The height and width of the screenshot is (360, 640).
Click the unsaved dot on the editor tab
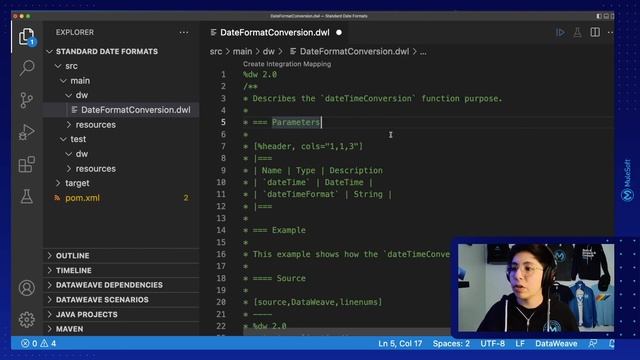coord(339,33)
